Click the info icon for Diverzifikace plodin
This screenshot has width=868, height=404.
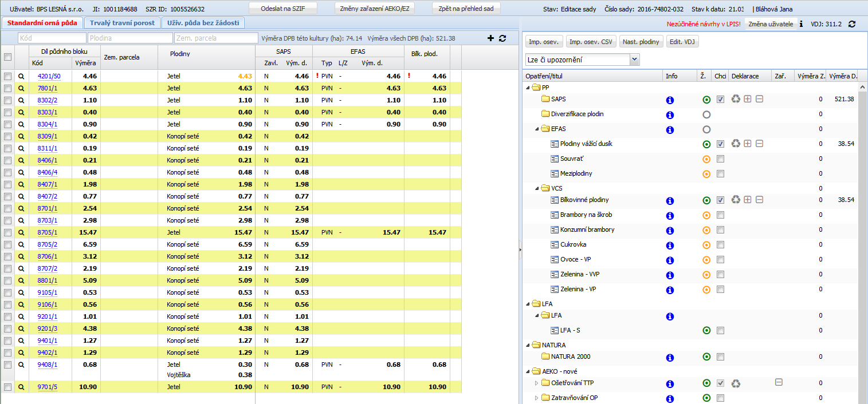[x=670, y=114]
